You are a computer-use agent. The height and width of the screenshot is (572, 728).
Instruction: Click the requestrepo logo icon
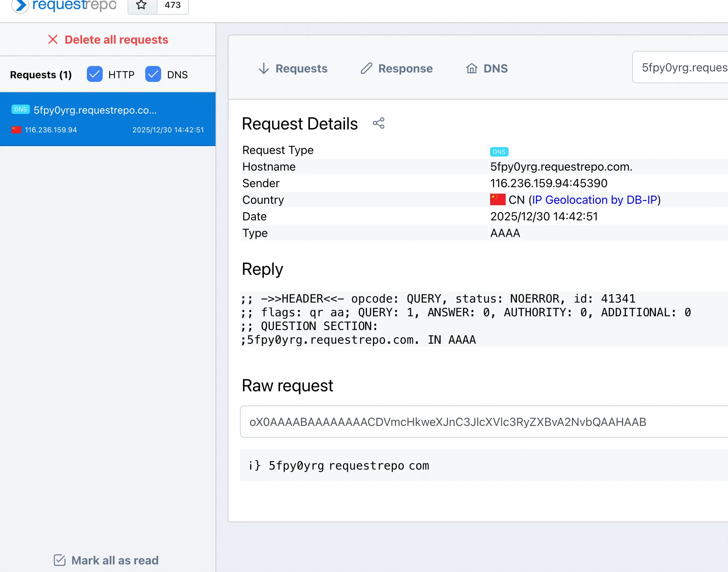click(20, 5)
